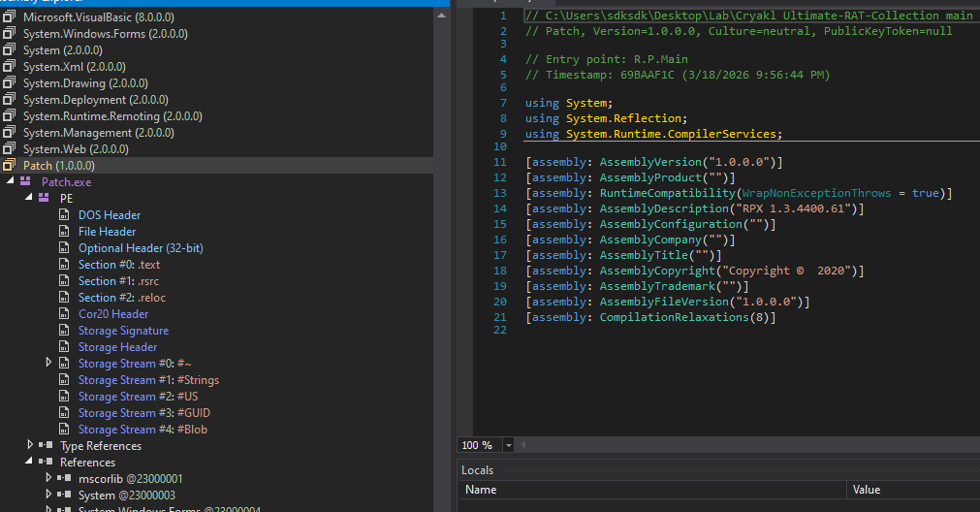Click the RuntimeCompatibility attribute in code
Image resolution: width=980 pixels, height=512 pixels.
click(668, 193)
